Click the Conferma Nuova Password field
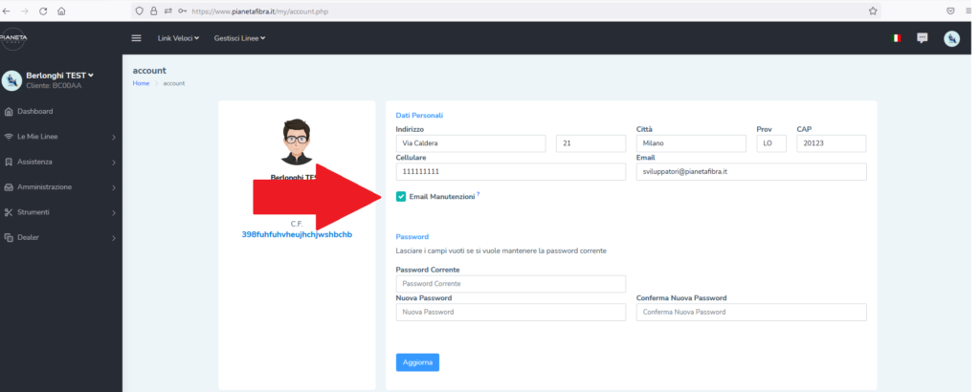 click(x=751, y=312)
